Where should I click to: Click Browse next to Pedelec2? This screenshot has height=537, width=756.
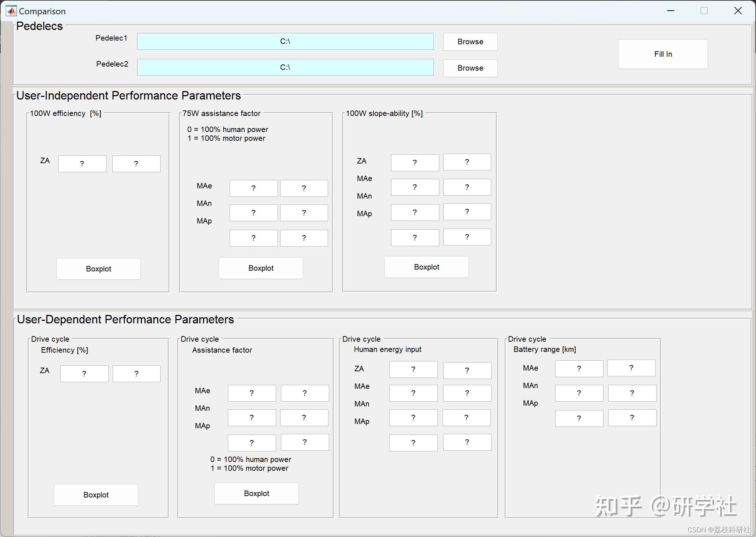(x=470, y=68)
